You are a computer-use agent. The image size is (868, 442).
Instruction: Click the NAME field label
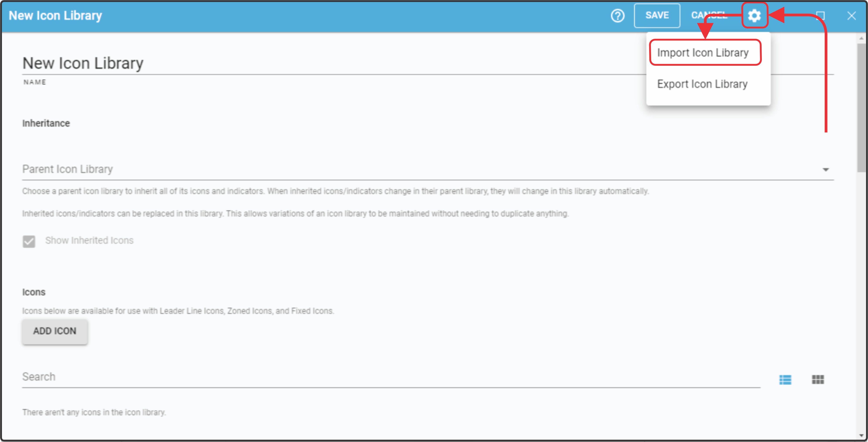click(x=35, y=82)
